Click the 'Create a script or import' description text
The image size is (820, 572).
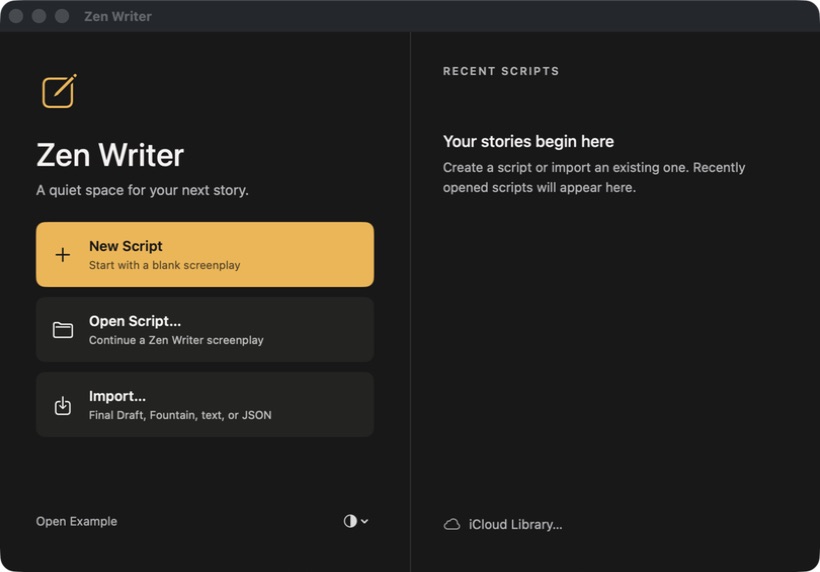pos(594,177)
